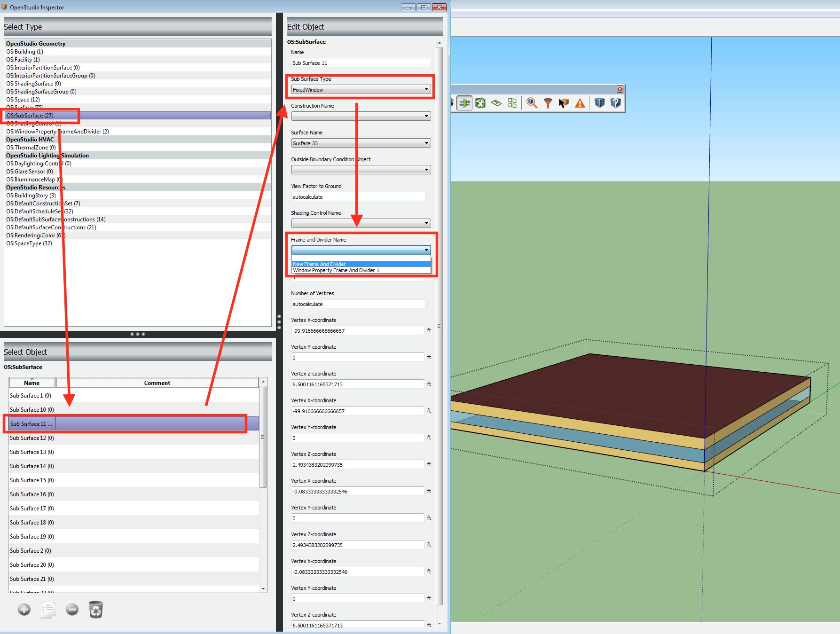This screenshot has height=634, width=840.
Task: Click the Vertex Z-coordinate field with 6.5001161165371713 below Number of Vertices
Action: click(357, 384)
